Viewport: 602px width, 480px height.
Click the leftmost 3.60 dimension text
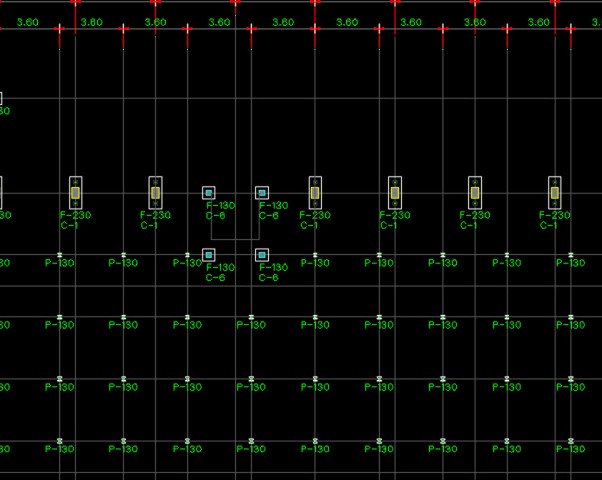28,21
